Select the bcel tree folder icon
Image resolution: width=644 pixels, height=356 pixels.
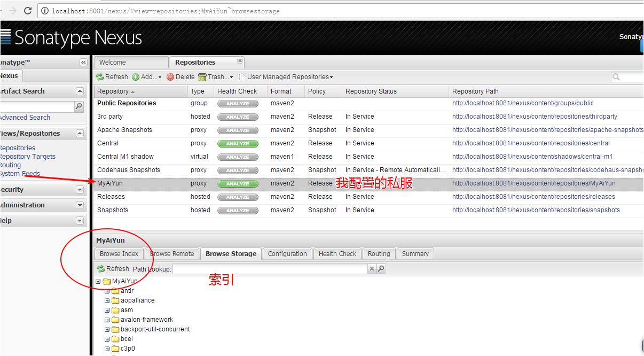(x=115, y=339)
